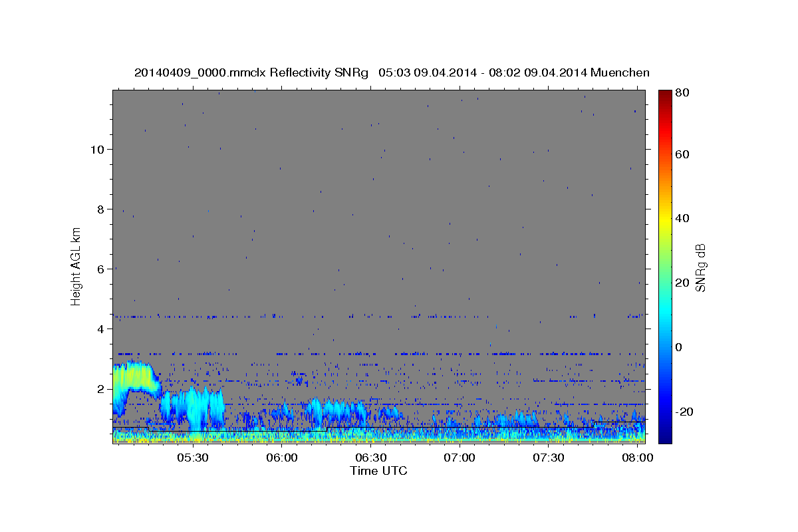
Task: Click the 'SNRg dB' colorbar label
Action: click(700, 267)
